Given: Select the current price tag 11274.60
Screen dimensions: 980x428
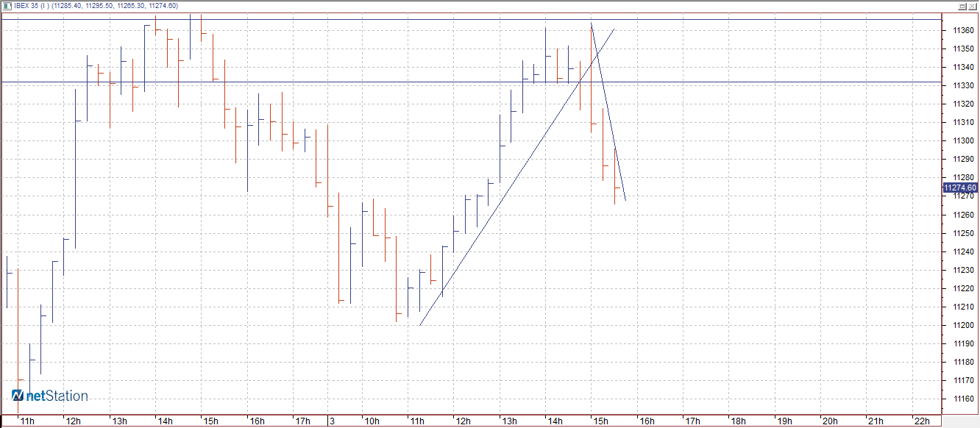Looking at the screenshot, I should [959, 188].
